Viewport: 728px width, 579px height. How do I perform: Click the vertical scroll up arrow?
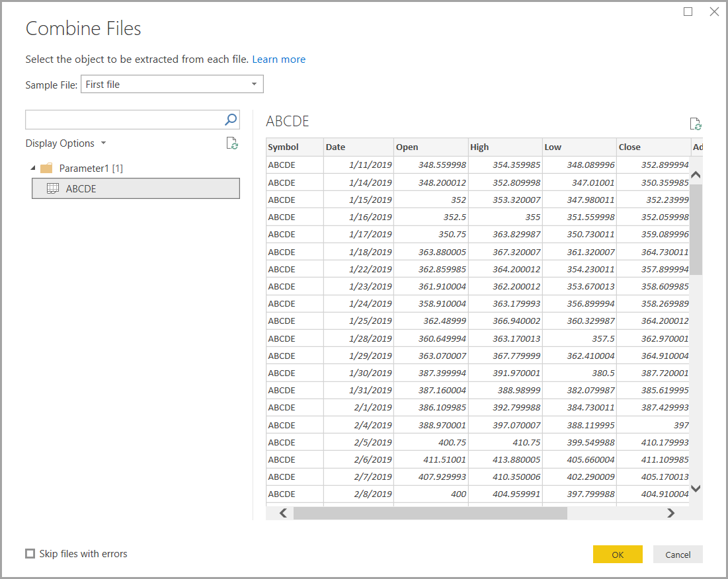pyautogui.click(x=696, y=175)
